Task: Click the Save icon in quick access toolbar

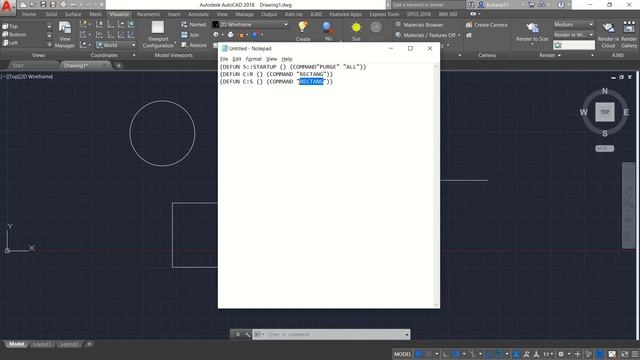Action: point(43,5)
